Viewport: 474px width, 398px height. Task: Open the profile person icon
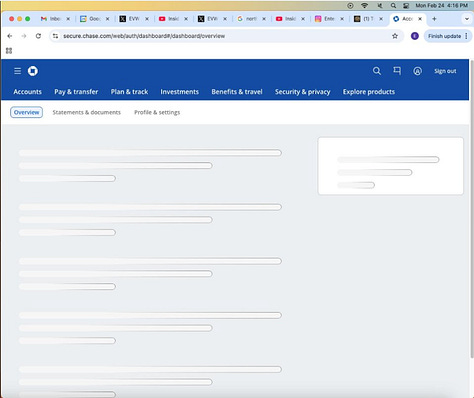(417, 71)
